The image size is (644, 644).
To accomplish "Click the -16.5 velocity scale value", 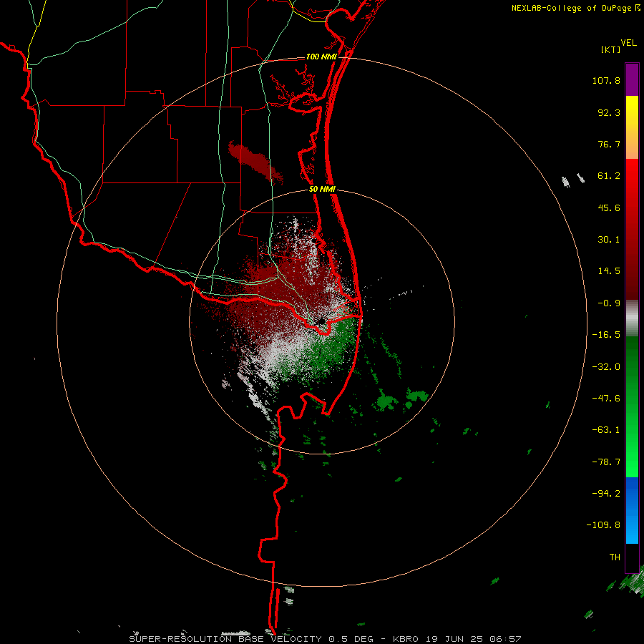I will [606, 335].
